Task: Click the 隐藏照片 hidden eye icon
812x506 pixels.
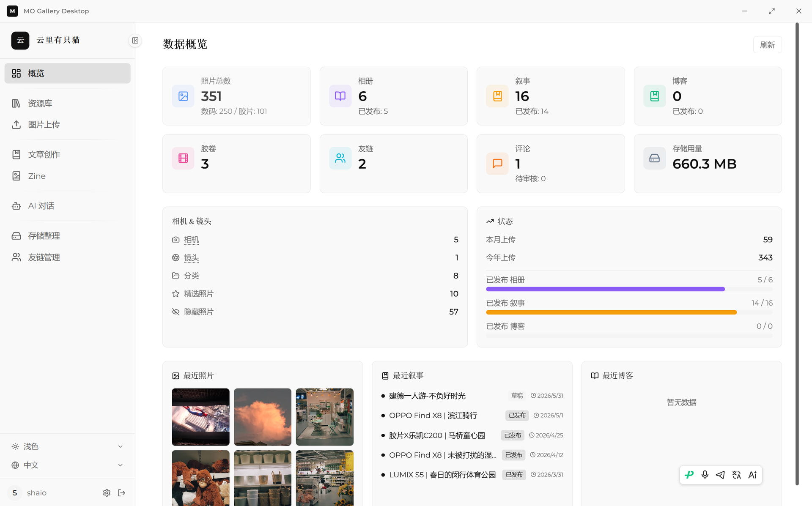Action: [x=176, y=312]
